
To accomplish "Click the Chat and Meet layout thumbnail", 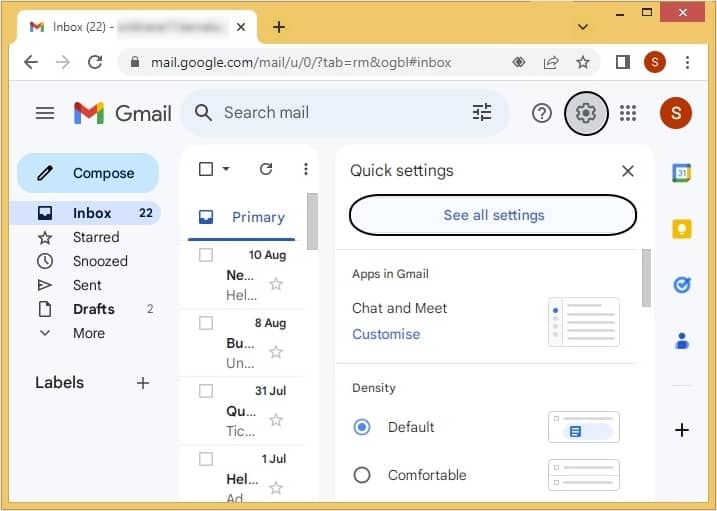I will point(584,322).
